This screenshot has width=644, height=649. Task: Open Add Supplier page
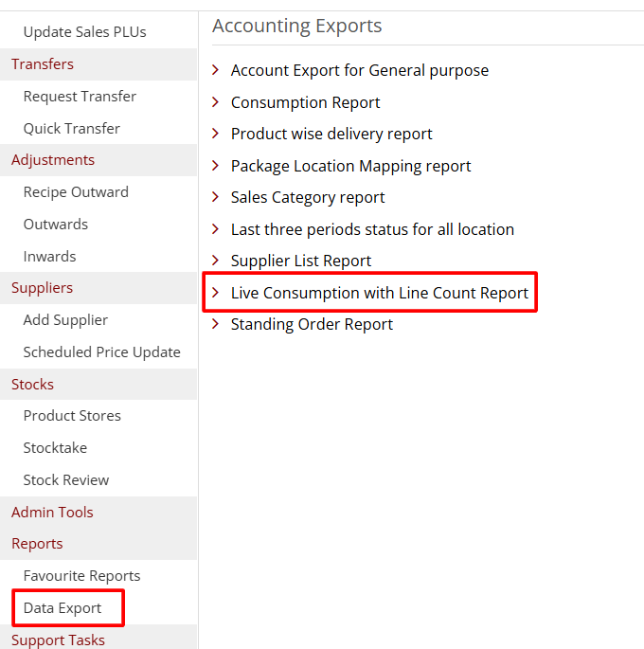click(x=65, y=320)
